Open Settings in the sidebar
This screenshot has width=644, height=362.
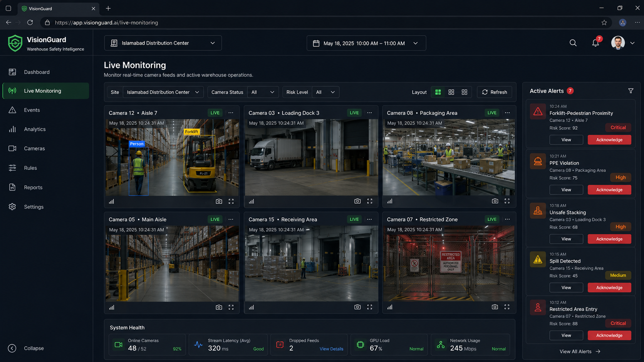45,207
